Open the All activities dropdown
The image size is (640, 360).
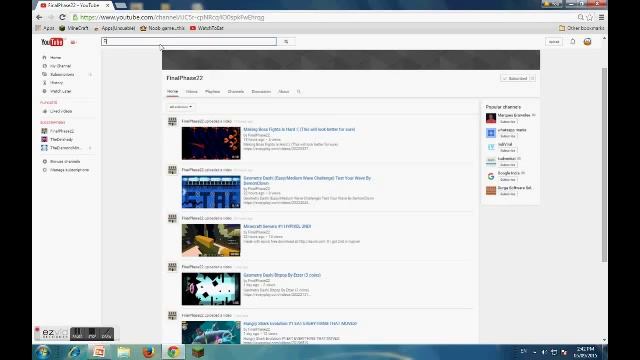[x=180, y=107]
